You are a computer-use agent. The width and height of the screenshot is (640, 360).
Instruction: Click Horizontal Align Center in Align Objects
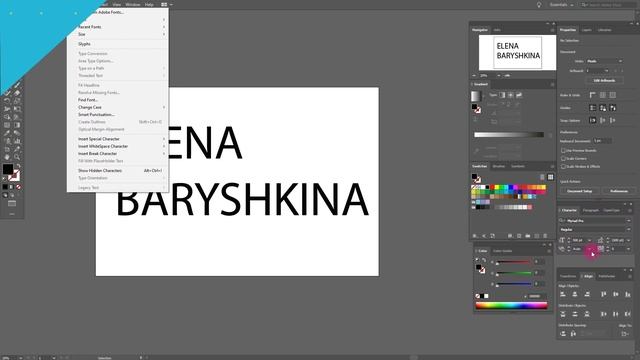coord(575,294)
